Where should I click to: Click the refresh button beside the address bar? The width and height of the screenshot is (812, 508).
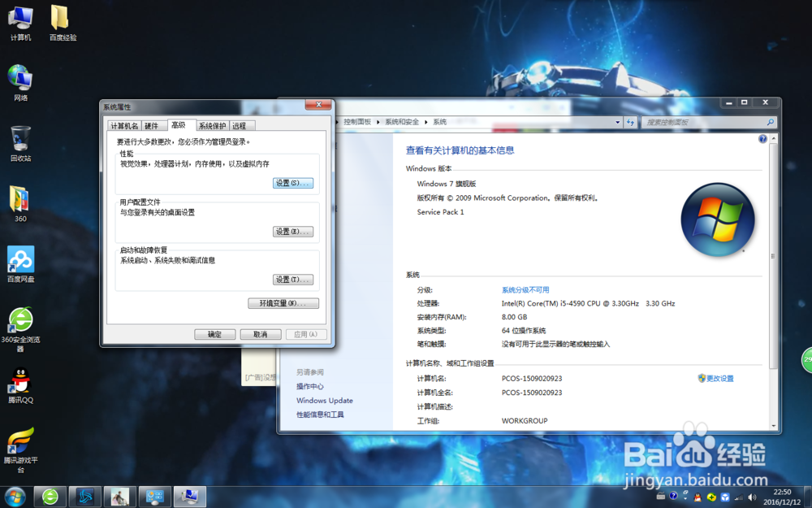point(630,123)
